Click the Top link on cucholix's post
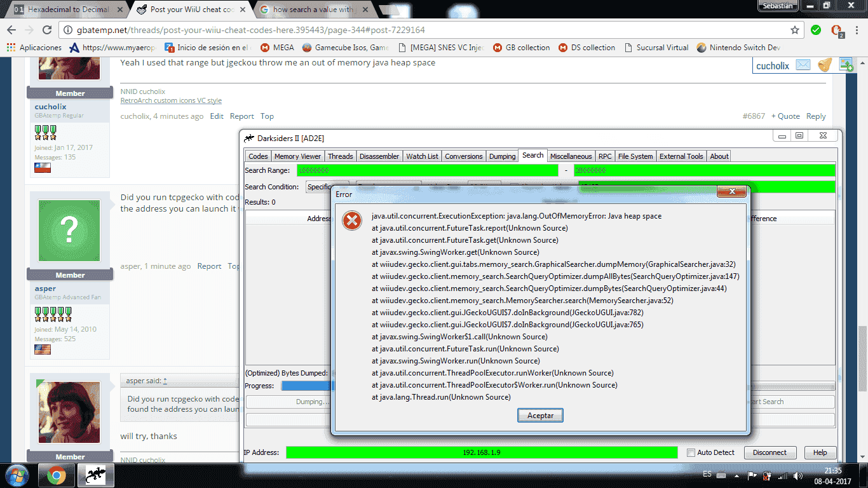The image size is (868, 488). [267, 116]
